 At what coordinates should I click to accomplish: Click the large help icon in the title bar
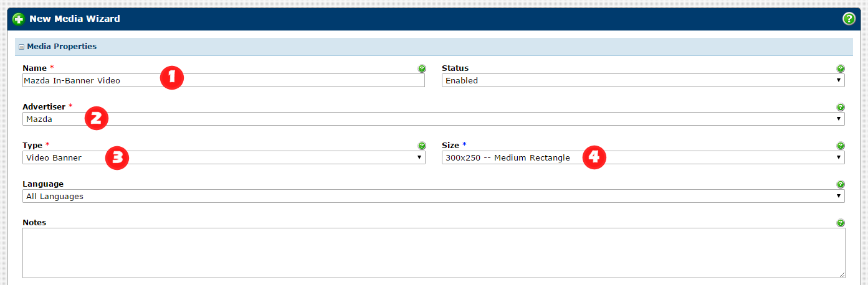point(849,19)
